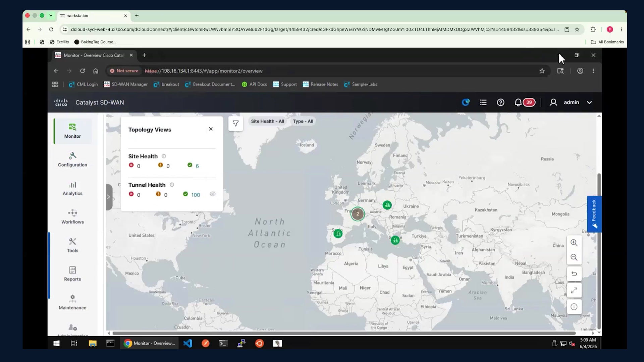644x362 pixels.
Task: Click the vertical map scrollbar
Action: (x=599, y=251)
